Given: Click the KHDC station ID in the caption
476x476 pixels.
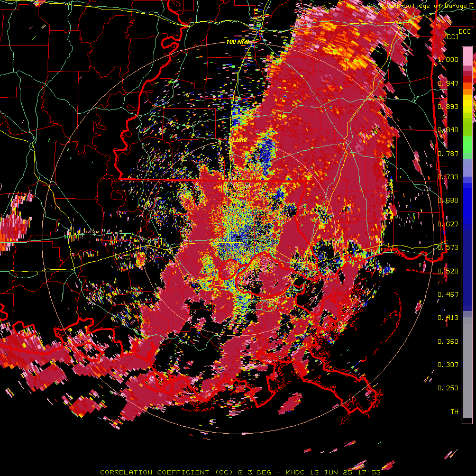Looking at the screenshot, I should click(296, 472).
